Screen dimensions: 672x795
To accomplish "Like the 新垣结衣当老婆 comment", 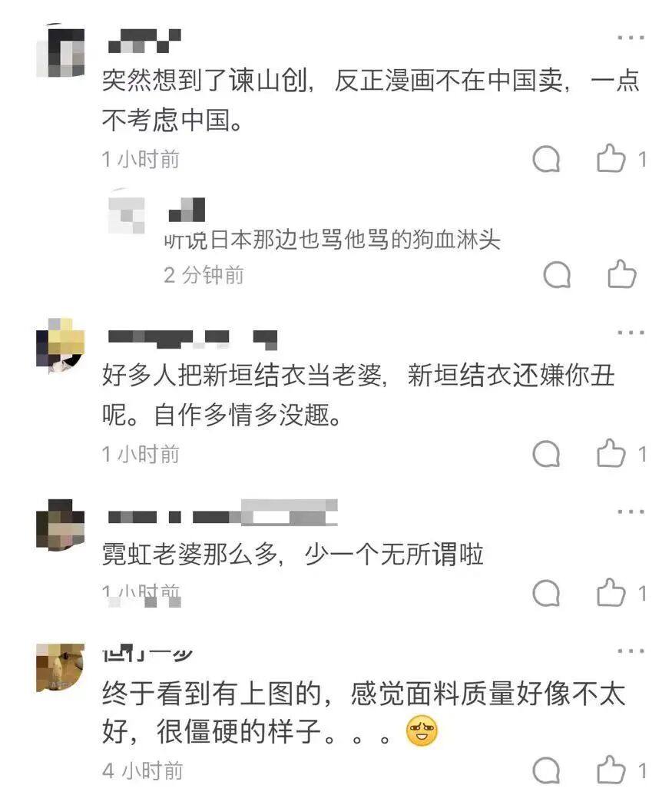I will (x=611, y=453).
